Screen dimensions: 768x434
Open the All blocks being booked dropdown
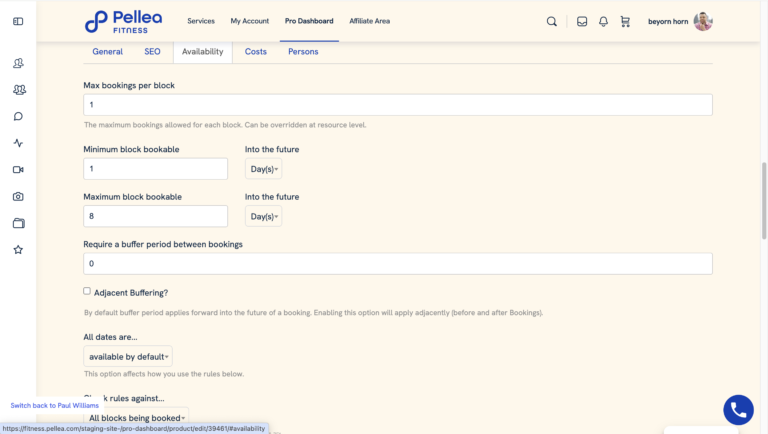pos(136,418)
